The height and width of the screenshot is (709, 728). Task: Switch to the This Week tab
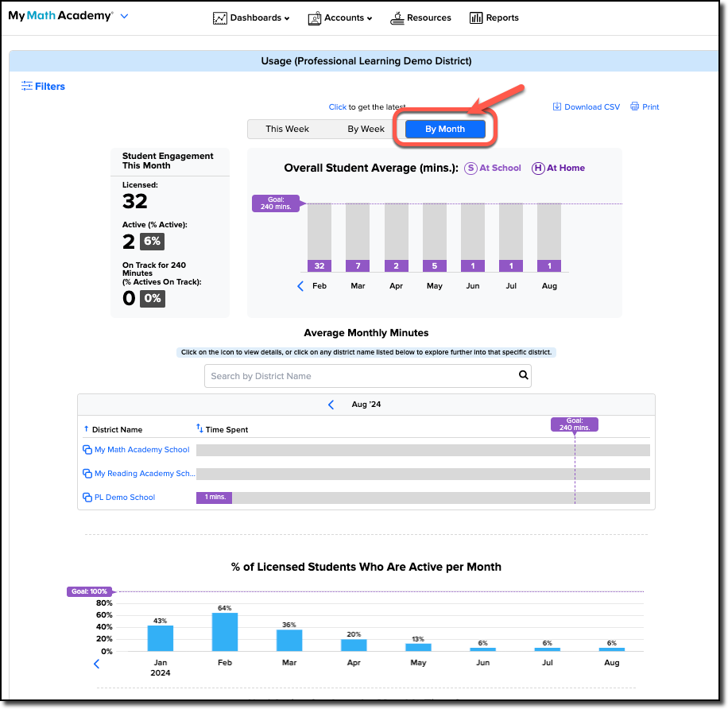coord(287,129)
